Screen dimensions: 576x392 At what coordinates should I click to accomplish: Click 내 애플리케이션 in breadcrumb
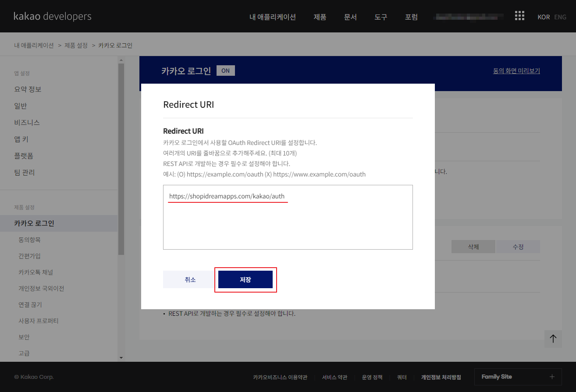coord(34,45)
